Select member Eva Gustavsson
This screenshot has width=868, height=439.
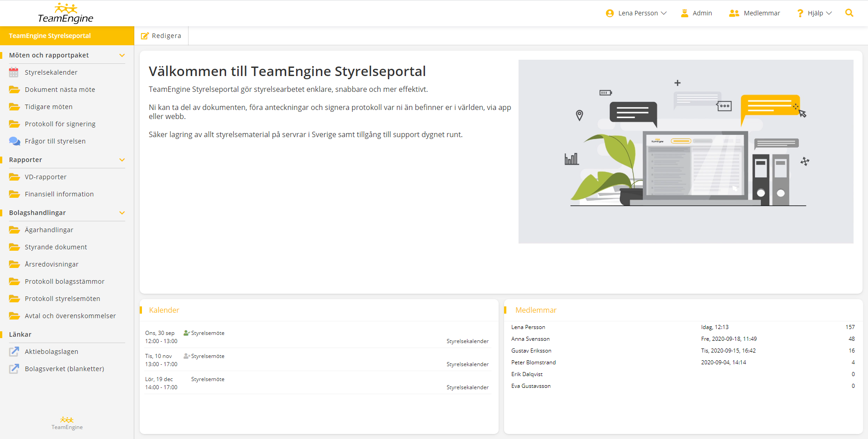click(x=531, y=386)
